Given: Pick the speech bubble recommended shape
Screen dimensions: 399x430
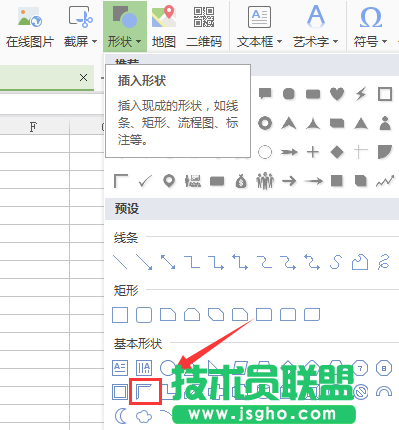Looking at the screenshot, I should pos(265,94).
